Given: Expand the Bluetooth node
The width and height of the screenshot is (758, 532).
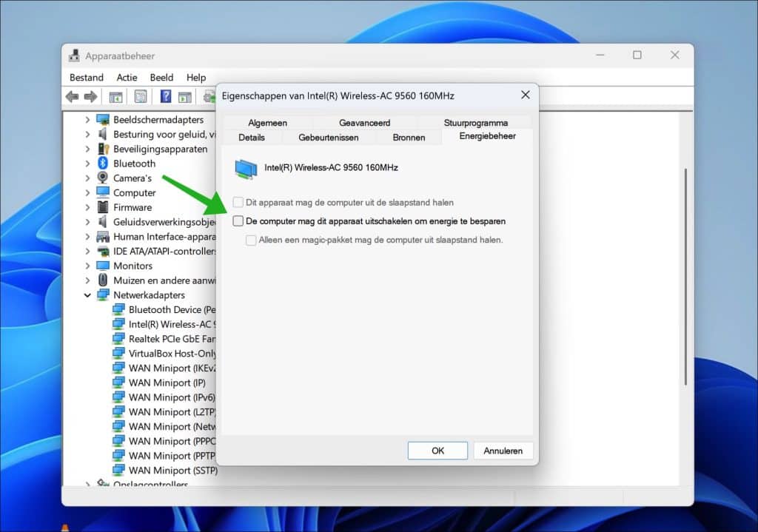Looking at the screenshot, I should [x=87, y=164].
